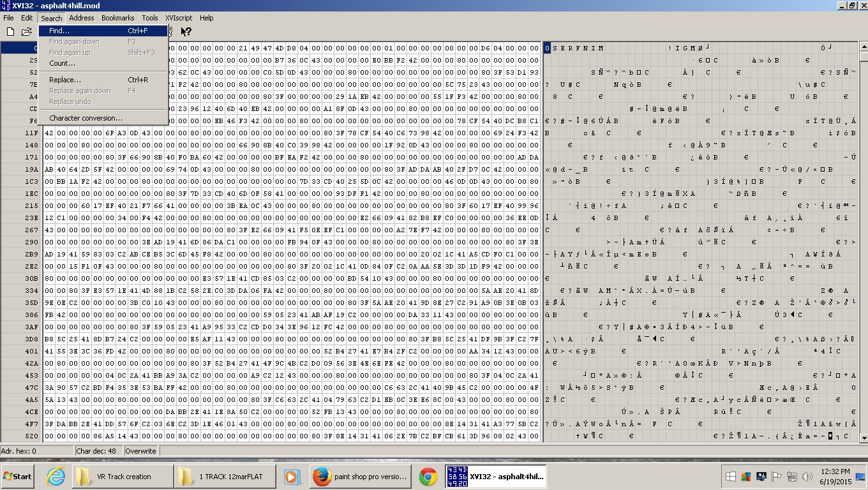Open a file with the folder icon
Screen dimensions: 868x490
(27, 31)
